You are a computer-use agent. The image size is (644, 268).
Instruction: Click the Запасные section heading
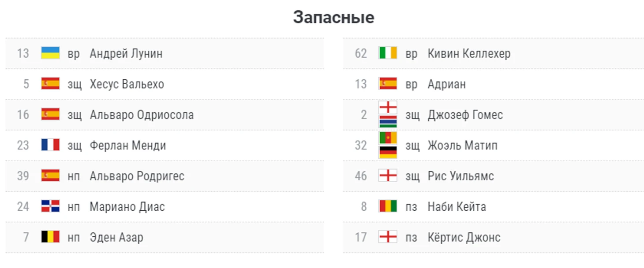pos(333,18)
